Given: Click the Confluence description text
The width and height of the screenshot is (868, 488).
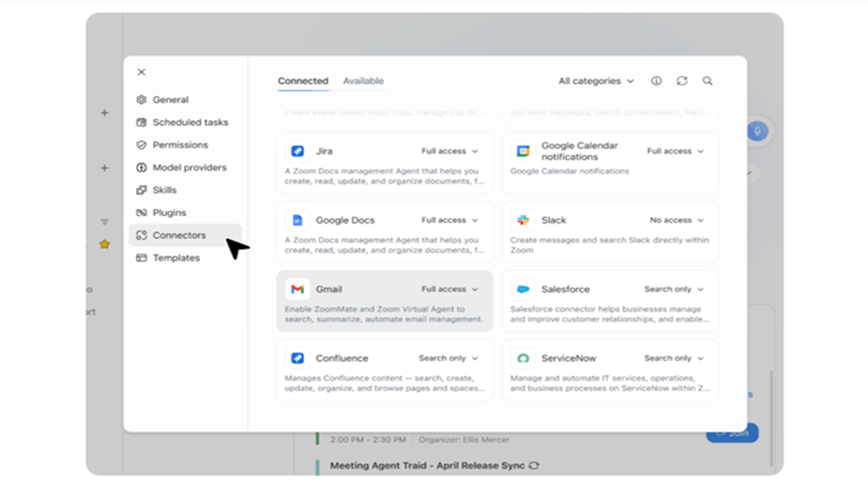Looking at the screenshot, I should (384, 383).
